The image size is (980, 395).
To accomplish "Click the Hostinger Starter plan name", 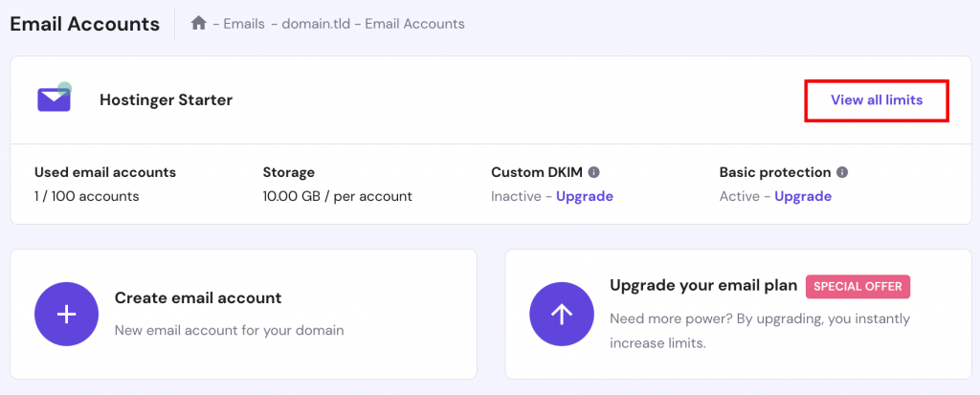I will tap(166, 99).
